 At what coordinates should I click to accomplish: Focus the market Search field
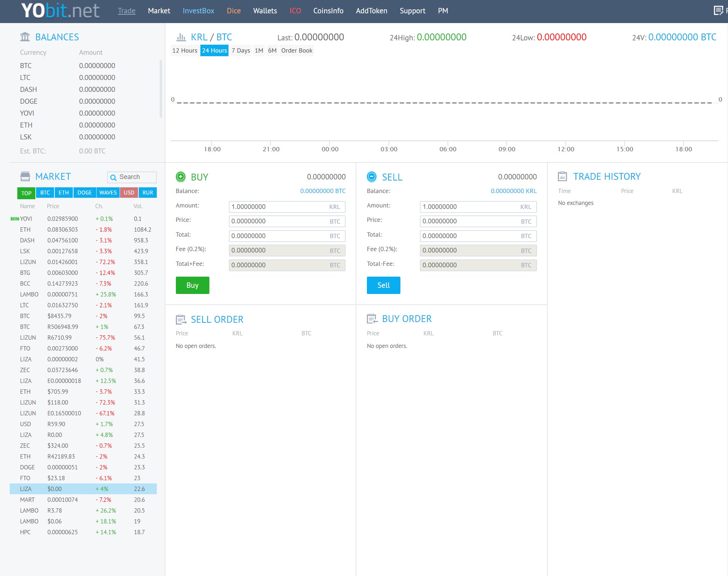click(132, 177)
